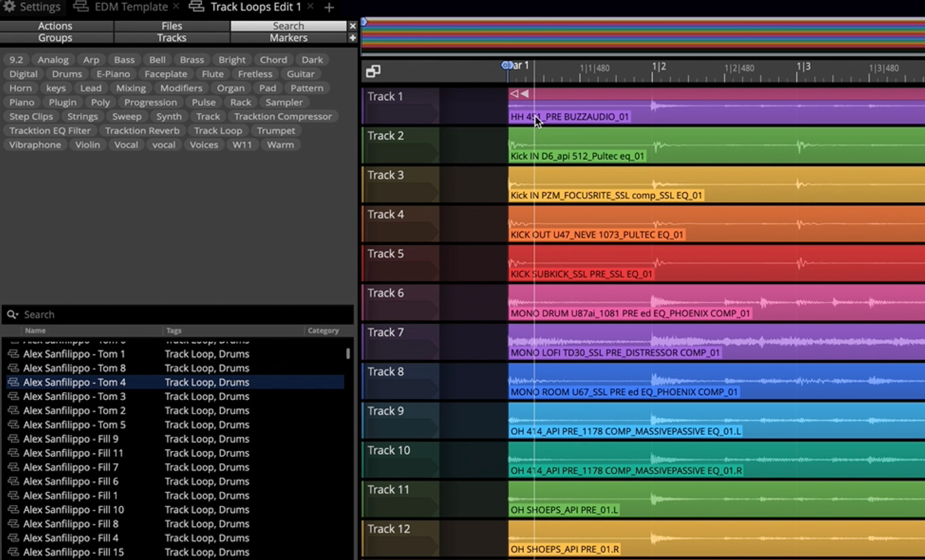This screenshot has height=560, width=925.
Task: Click the edit icon next to Tom 4
Action: click(x=13, y=382)
